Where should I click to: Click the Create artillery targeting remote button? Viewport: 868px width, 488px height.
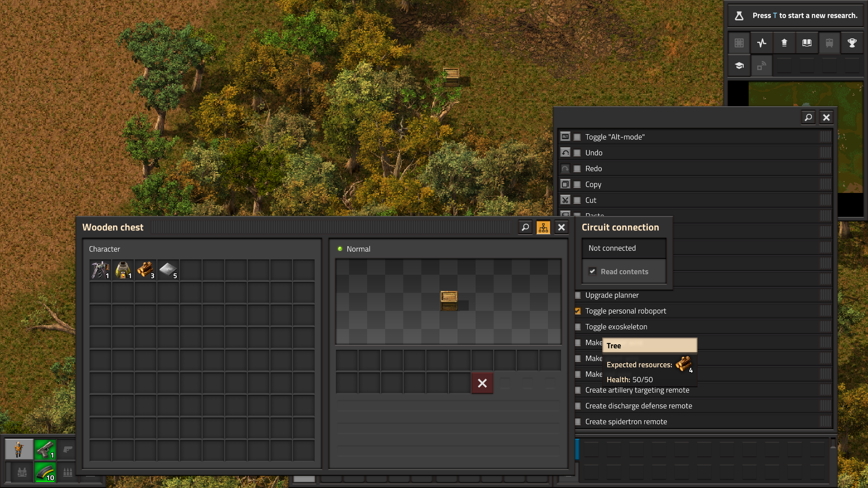tap(637, 389)
